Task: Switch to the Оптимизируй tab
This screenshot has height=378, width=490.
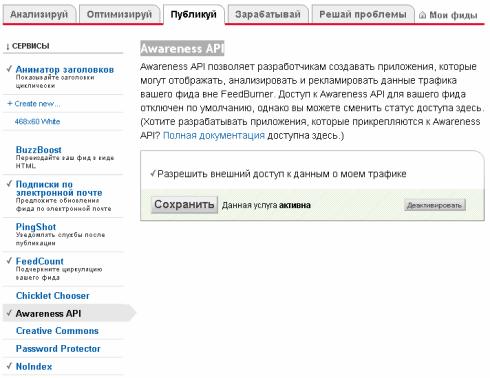Action: coord(119,15)
